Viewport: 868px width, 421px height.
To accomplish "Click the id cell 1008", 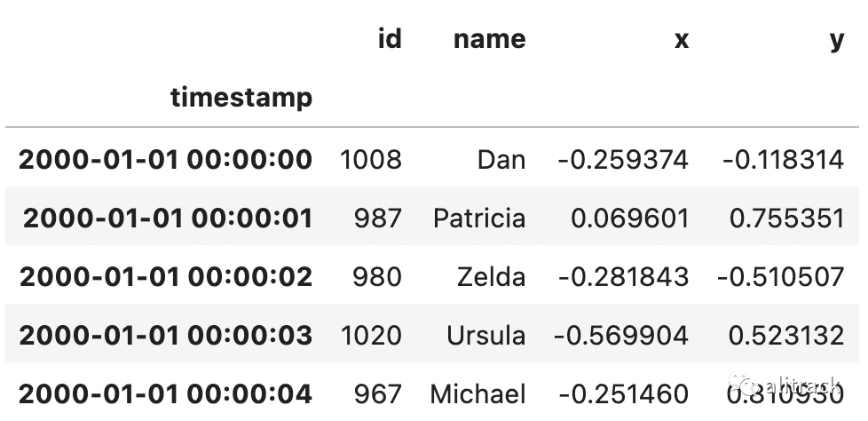I will click(x=371, y=160).
